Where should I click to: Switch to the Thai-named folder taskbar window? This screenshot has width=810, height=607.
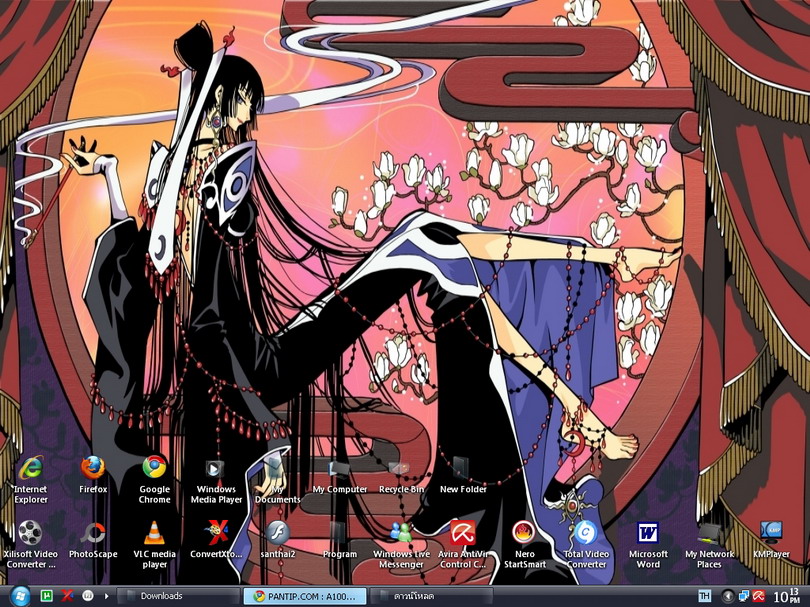431,596
